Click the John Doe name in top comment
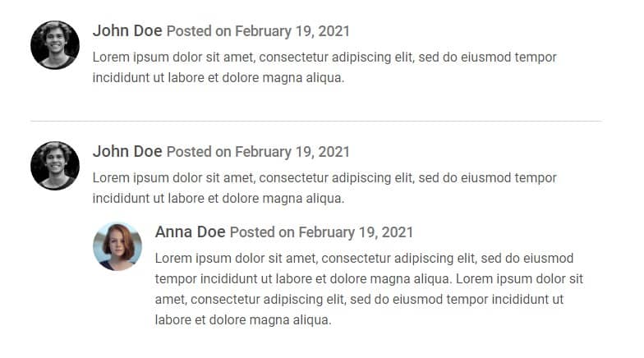 [127, 31]
